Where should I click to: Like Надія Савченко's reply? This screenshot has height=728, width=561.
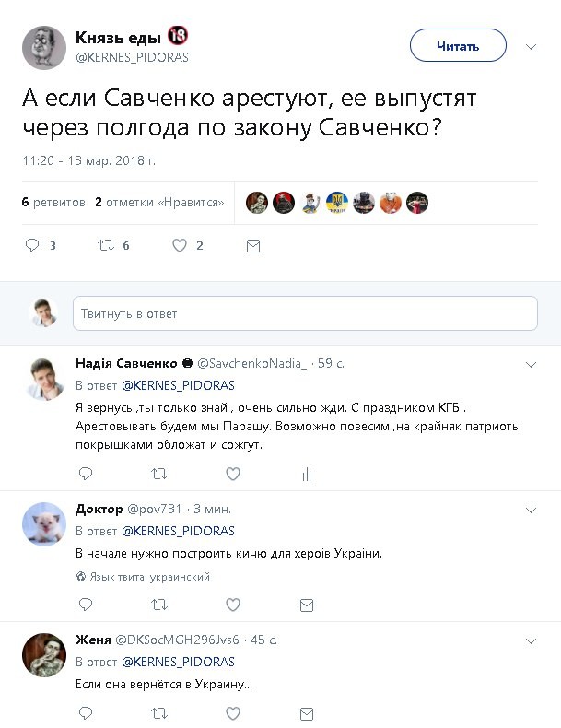point(233,474)
